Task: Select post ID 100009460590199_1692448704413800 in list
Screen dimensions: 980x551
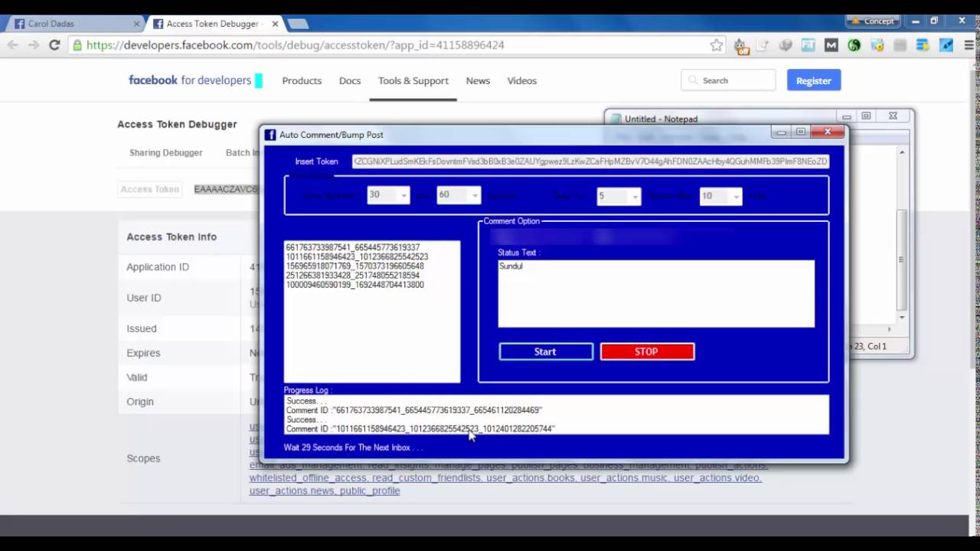Action: click(x=354, y=285)
